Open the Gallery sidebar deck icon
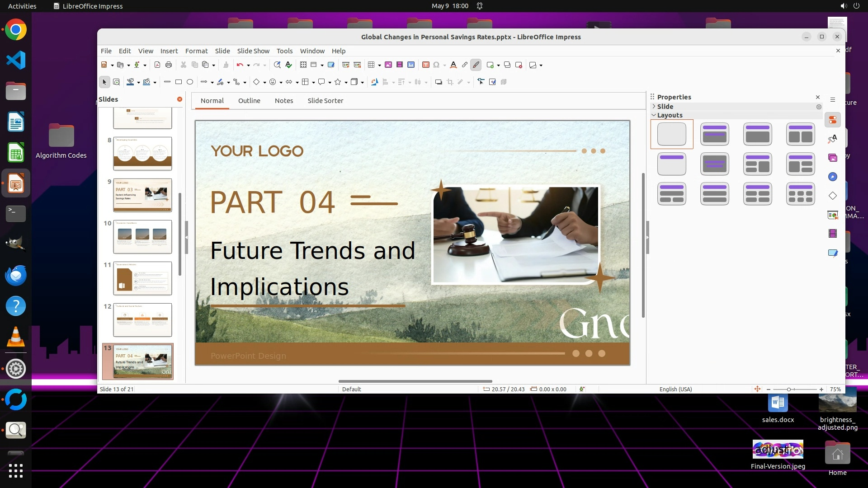The height and width of the screenshot is (488, 868). point(833,158)
